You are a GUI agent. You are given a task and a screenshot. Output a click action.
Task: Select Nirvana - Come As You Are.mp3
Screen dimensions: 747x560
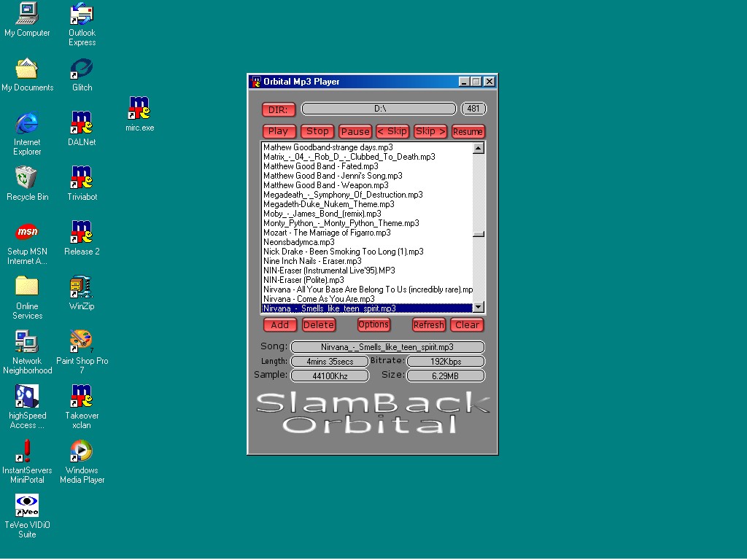click(x=319, y=299)
